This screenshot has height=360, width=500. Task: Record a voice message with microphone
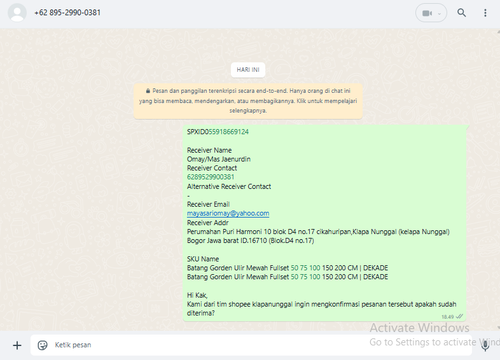[x=485, y=345]
